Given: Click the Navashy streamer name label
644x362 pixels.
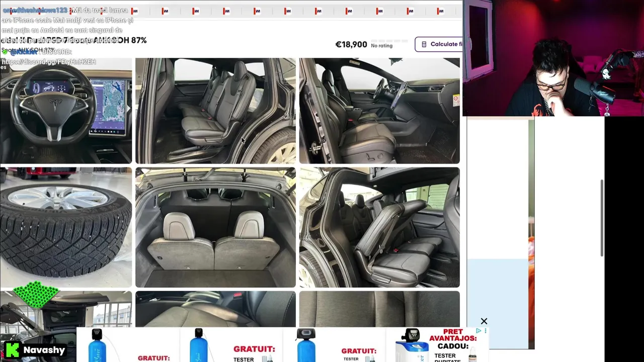Looking at the screenshot, I should 44,350.
